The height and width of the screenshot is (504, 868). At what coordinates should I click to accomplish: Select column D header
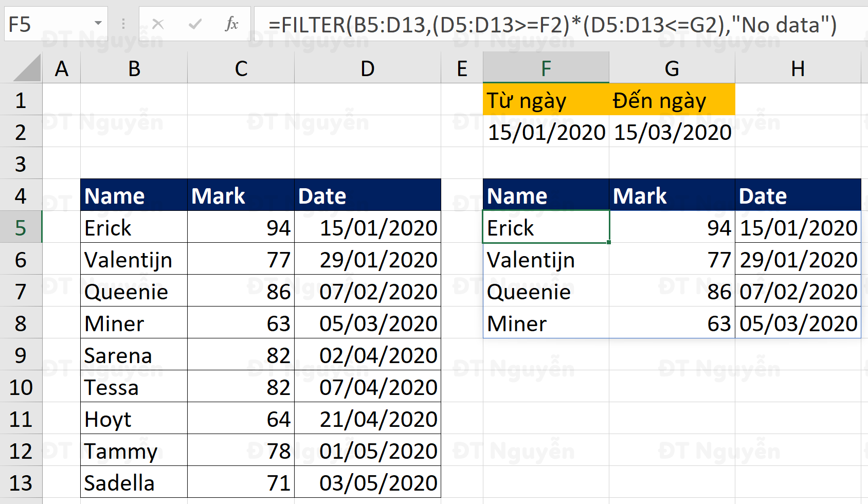[x=367, y=68]
